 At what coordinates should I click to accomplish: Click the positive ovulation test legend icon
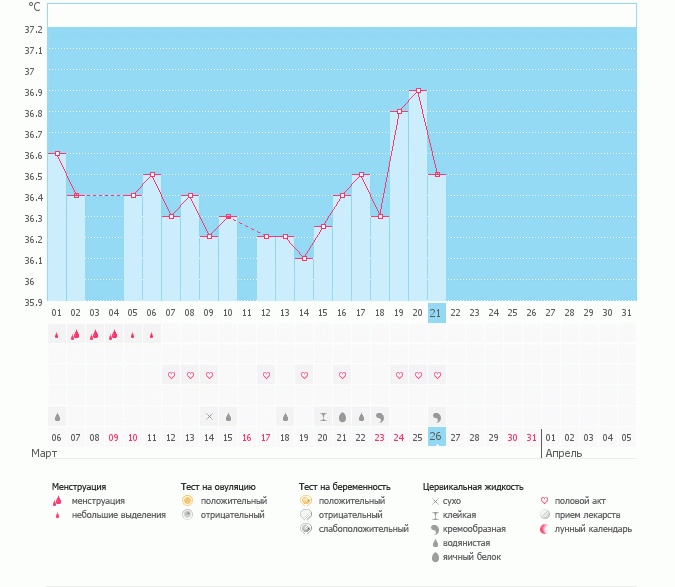point(187,500)
